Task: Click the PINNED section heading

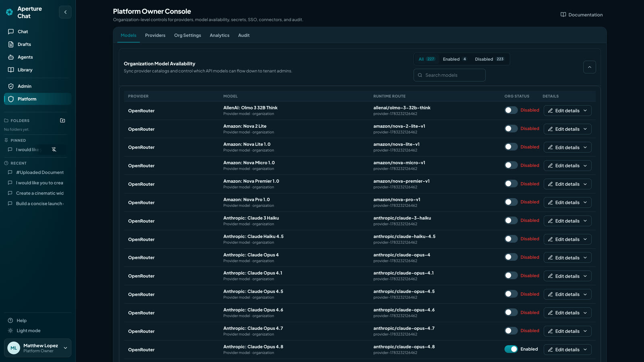Action: click(18, 140)
